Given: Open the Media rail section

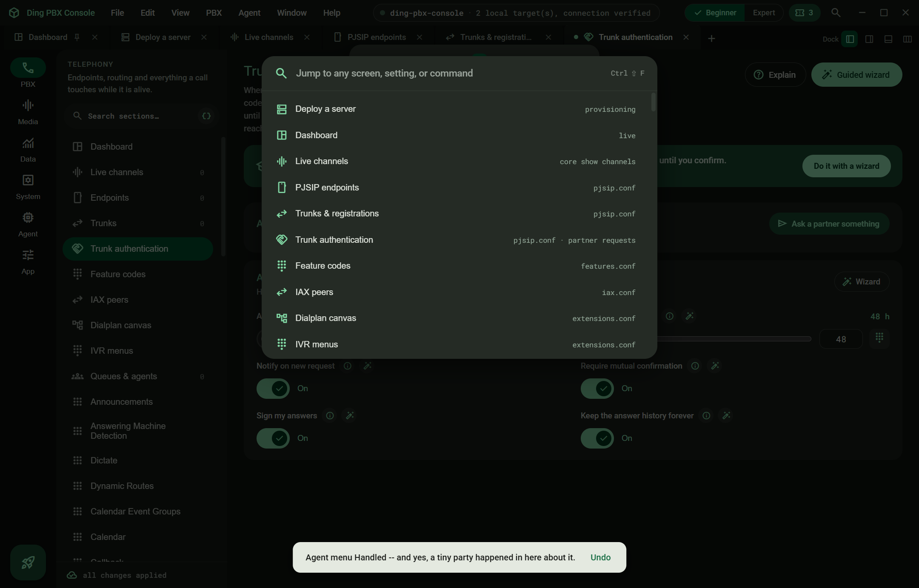Looking at the screenshot, I should point(28,112).
